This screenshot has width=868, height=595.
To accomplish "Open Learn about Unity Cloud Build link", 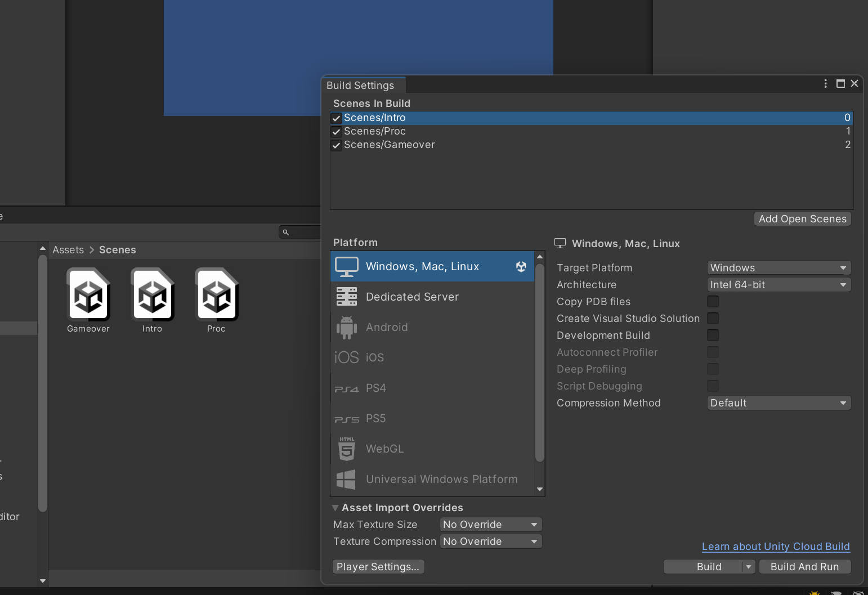I will pyautogui.click(x=776, y=547).
